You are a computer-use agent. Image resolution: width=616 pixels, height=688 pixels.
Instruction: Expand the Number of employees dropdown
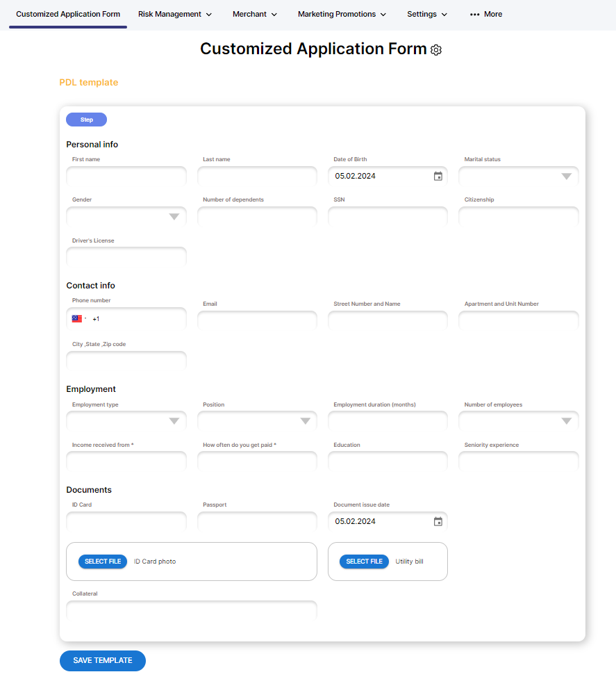(x=566, y=421)
